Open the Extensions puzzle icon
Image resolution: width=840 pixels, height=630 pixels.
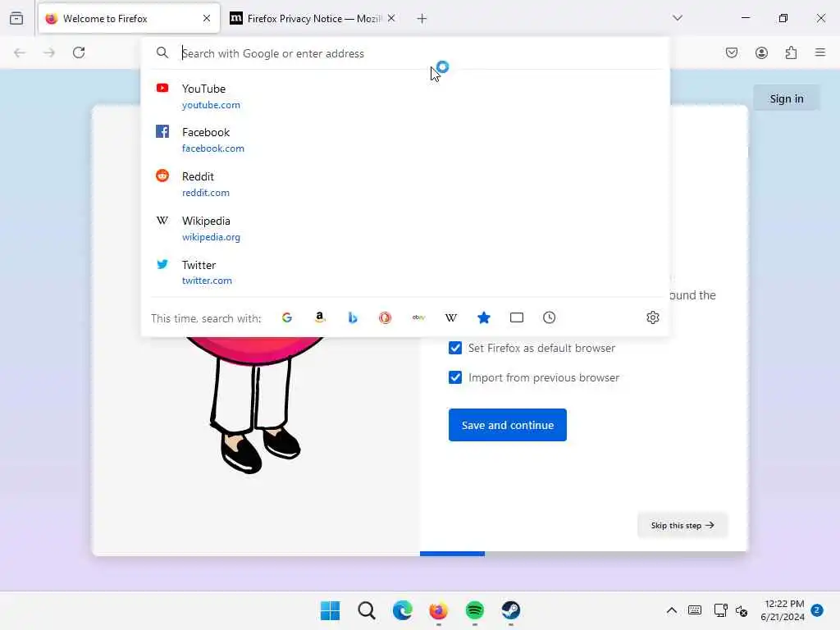pyautogui.click(x=792, y=52)
